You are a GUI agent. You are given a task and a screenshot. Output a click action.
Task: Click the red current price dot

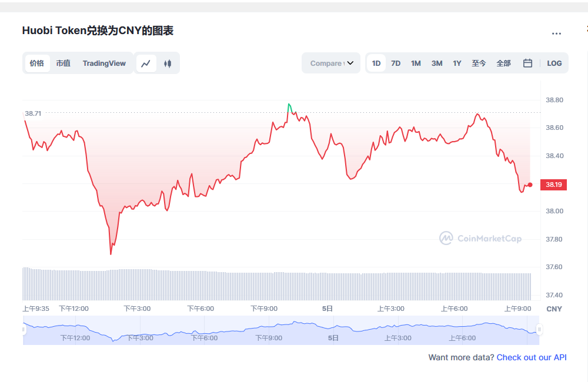530,185
